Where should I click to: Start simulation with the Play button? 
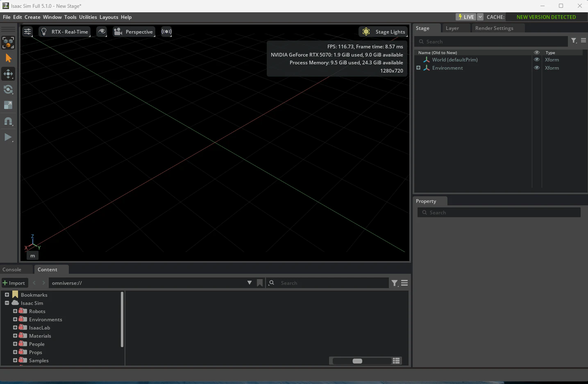coord(8,137)
